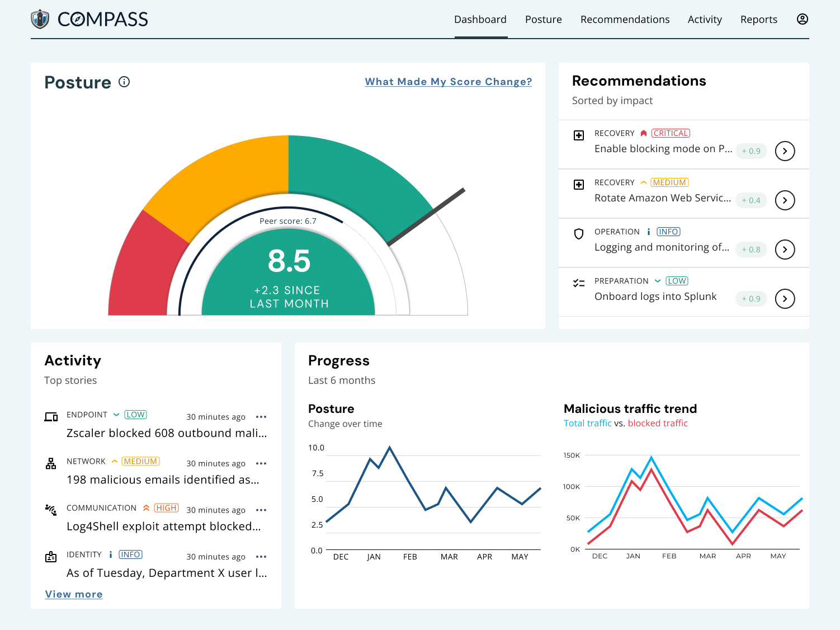Open the user account profile icon
Image resolution: width=840 pixels, height=630 pixels.
(x=802, y=19)
